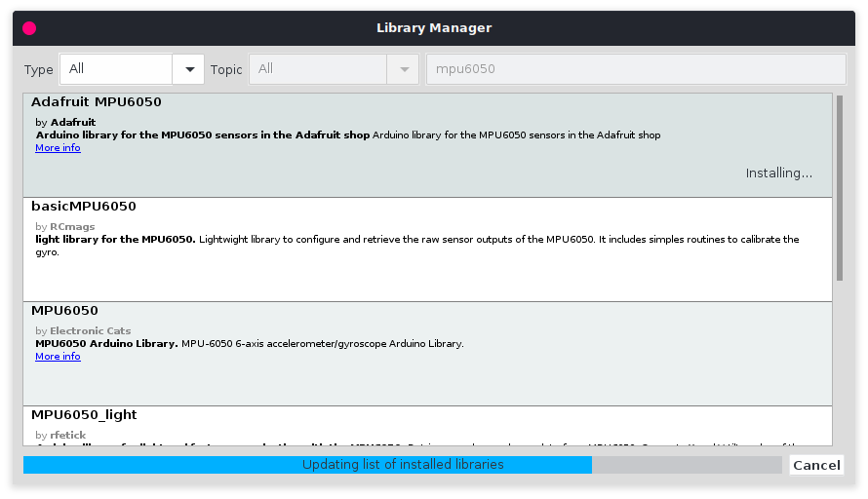Click the author name Electronic Cats
The height and width of the screenshot is (499, 868).
91,330
